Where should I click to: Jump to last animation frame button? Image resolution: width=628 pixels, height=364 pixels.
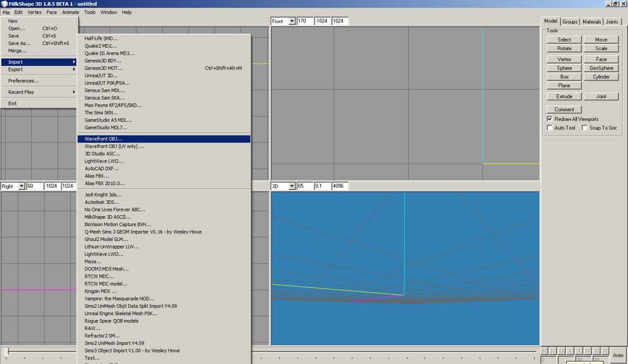[605, 351]
